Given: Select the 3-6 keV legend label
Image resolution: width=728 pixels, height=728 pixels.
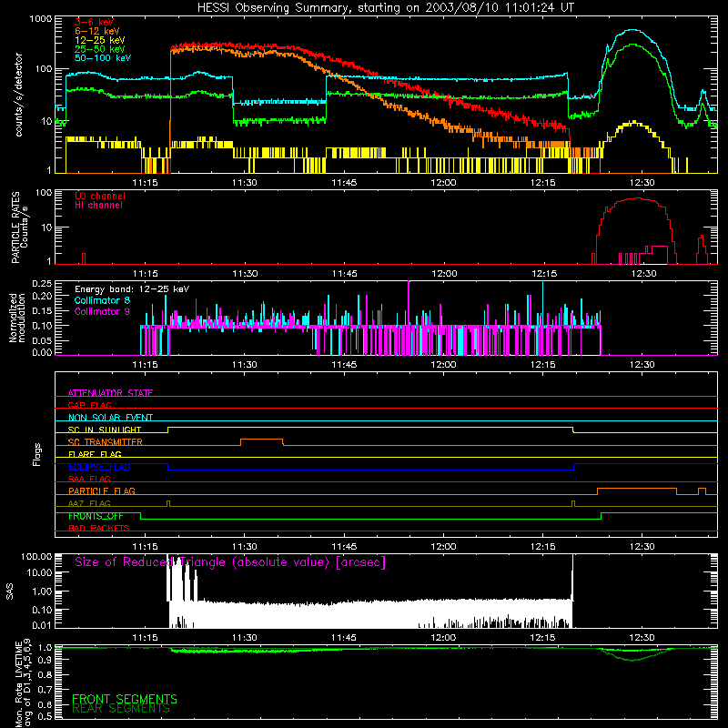Looking at the screenshot, I should (95, 22).
